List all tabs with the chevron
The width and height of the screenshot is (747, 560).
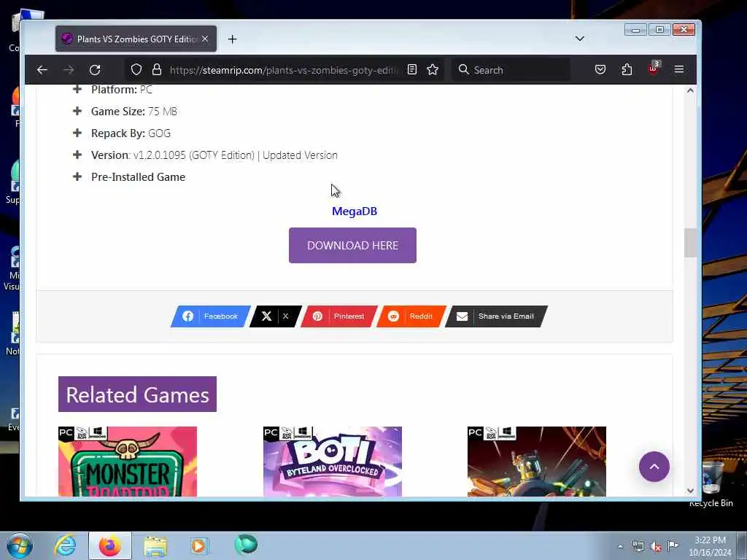click(x=580, y=39)
